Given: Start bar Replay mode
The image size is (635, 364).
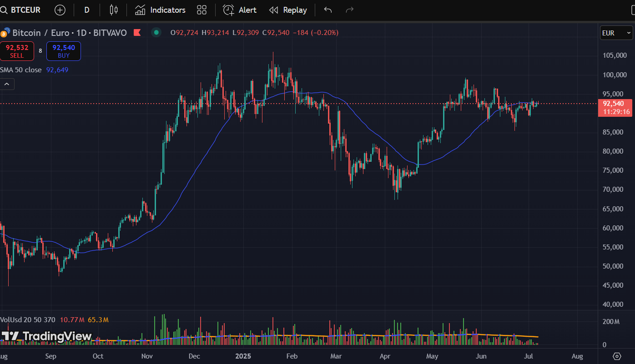Looking at the screenshot, I should click(288, 10).
